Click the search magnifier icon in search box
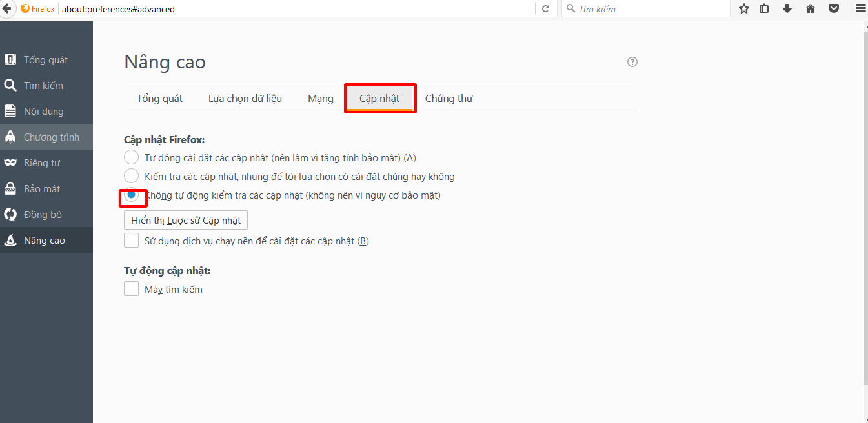The height and width of the screenshot is (423, 868). pyautogui.click(x=570, y=9)
